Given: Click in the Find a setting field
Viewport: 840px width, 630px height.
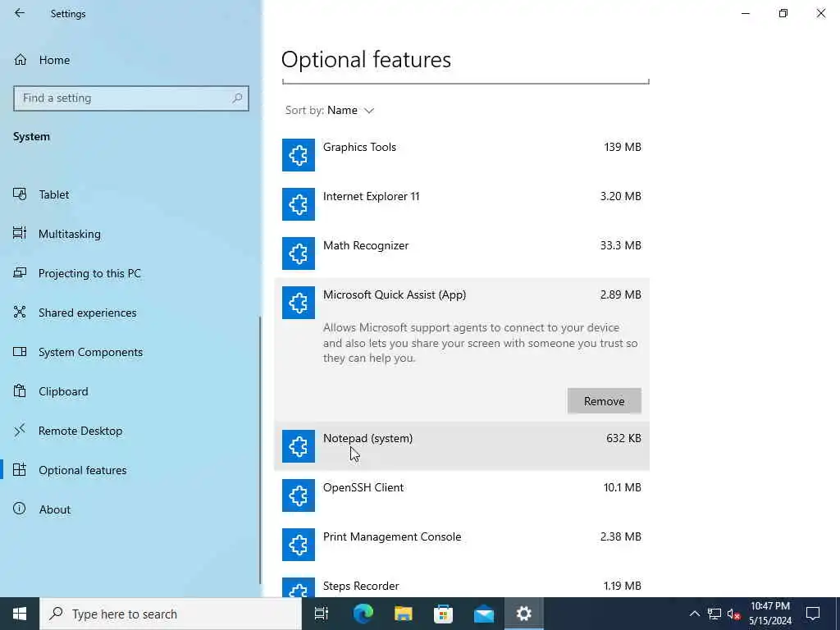Looking at the screenshot, I should (130, 98).
